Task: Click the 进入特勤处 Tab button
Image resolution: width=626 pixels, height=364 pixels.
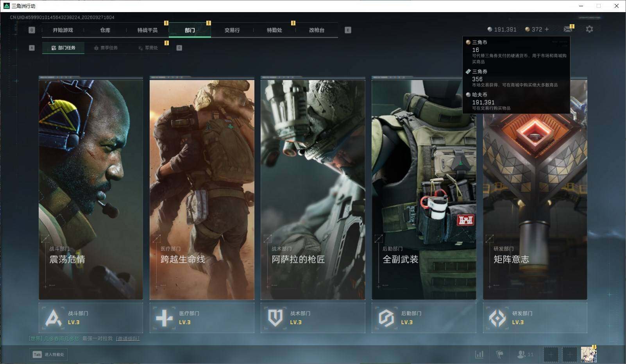Action: pyautogui.click(x=48, y=355)
